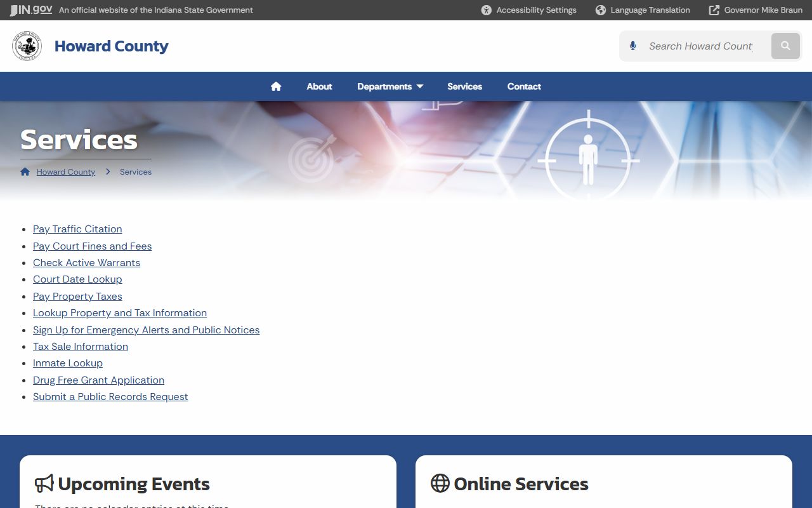Screen dimensions: 812x508
Task: Open Check Active Warrants link
Action: (x=86, y=263)
